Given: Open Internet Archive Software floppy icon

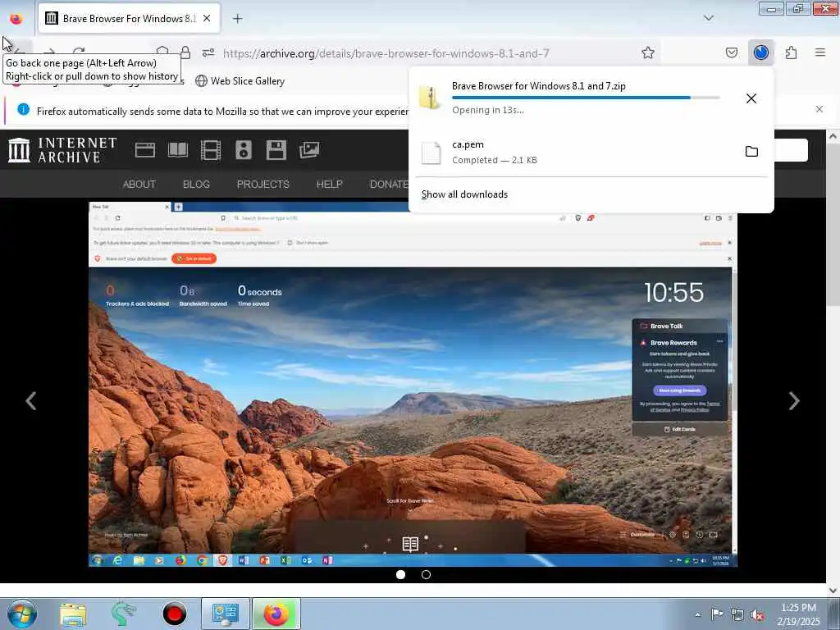Looking at the screenshot, I should pos(276,150).
